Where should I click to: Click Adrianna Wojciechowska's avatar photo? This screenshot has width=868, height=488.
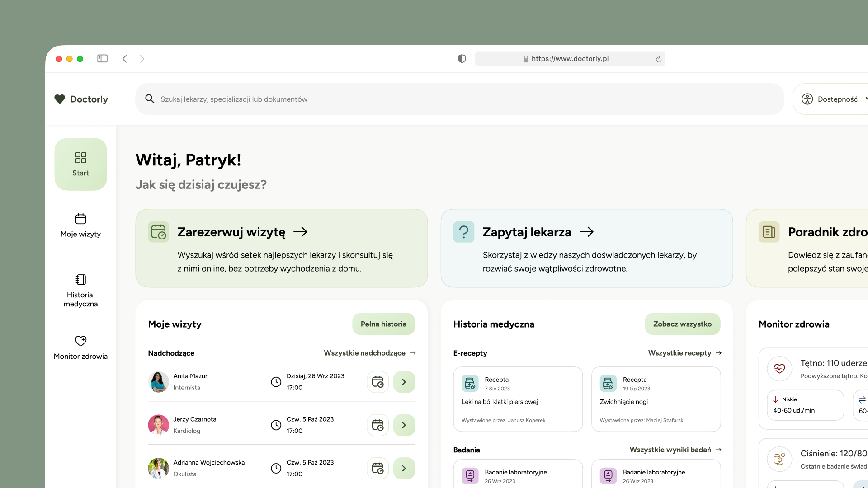[159, 468]
